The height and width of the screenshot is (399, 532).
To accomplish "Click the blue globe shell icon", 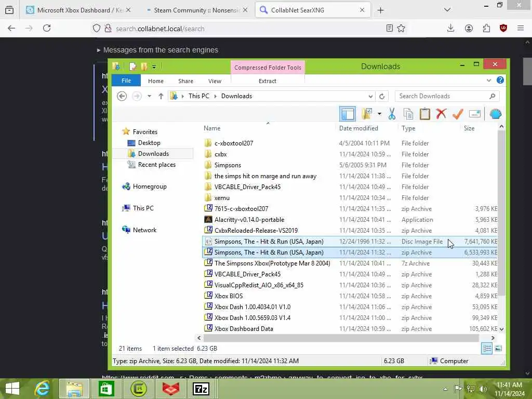I will (x=495, y=114).
